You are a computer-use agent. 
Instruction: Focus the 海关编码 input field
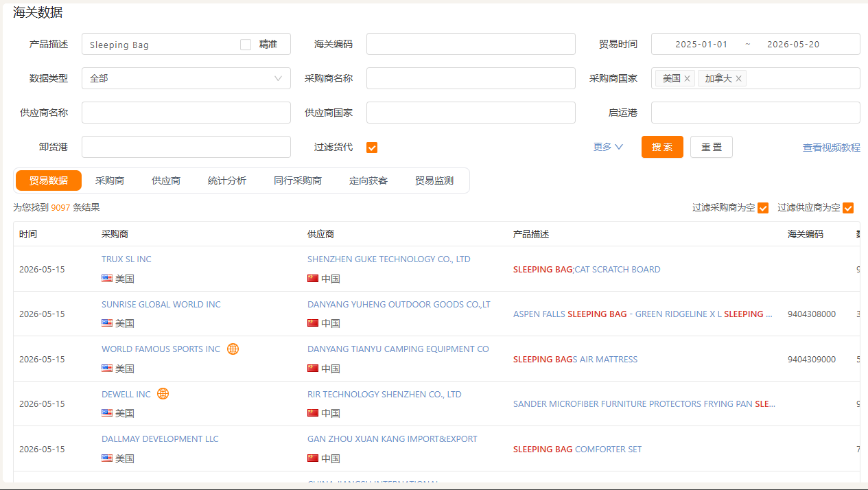(471, 44)
